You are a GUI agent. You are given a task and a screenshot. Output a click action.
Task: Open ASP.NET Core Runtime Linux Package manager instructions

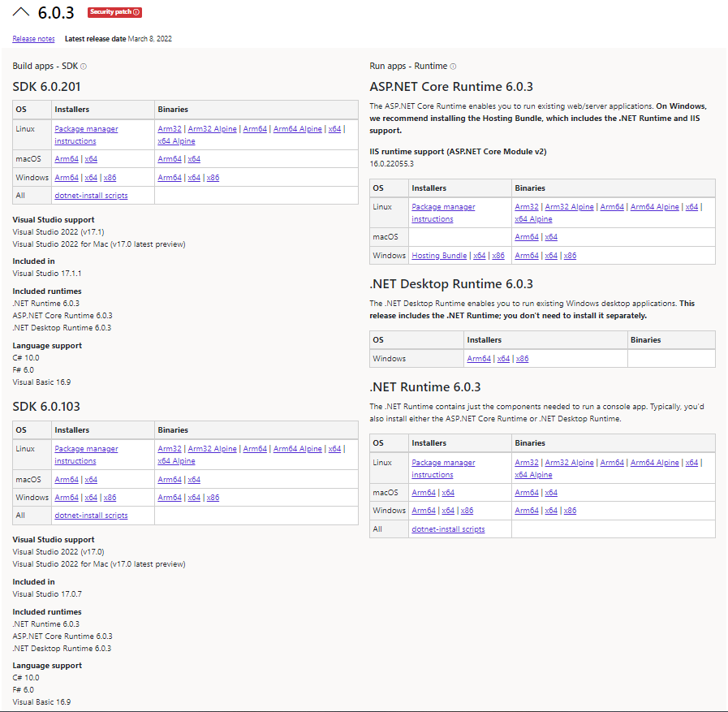[x=443, y=213]
